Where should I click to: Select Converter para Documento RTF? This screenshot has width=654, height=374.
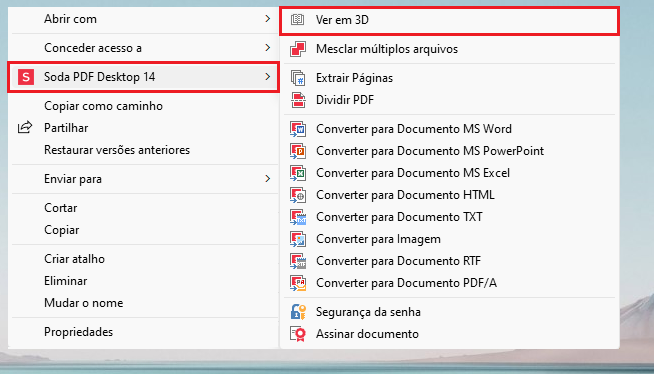point(450,261)
